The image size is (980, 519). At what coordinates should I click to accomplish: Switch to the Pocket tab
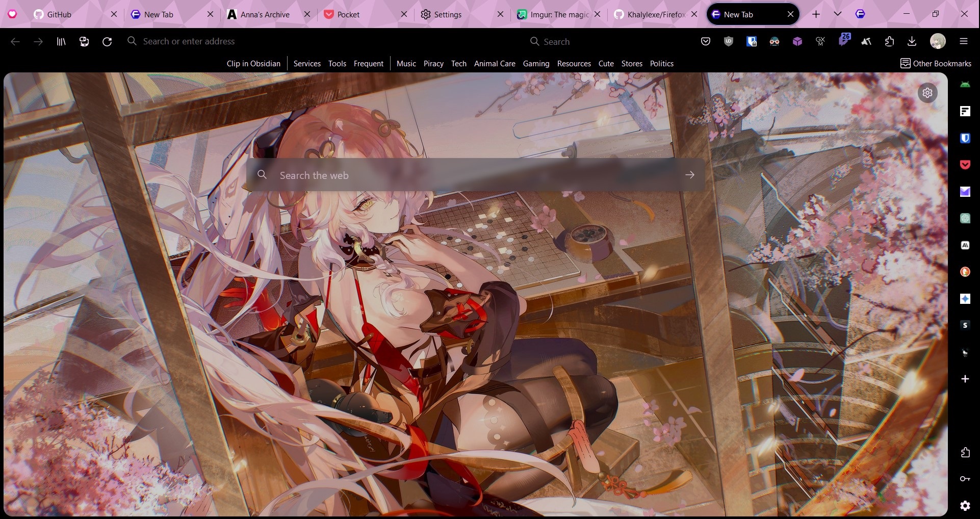[365, 14]
